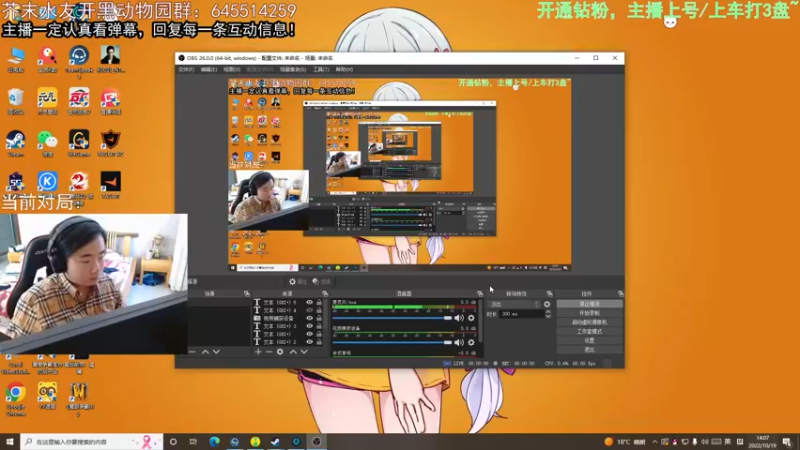Open the TeamSpeak 3 desktop shortcut
The height and width of the screenshot is (450, 800).
79,60
